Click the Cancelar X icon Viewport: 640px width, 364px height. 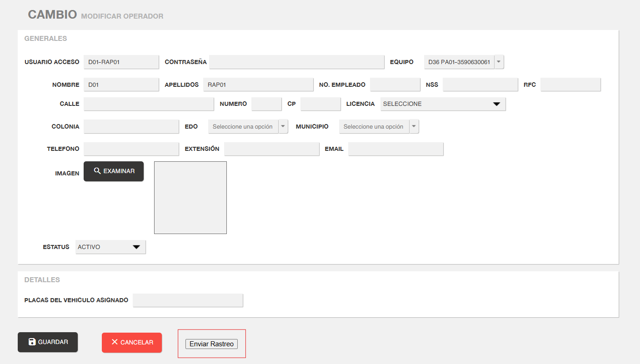(115, 342)
